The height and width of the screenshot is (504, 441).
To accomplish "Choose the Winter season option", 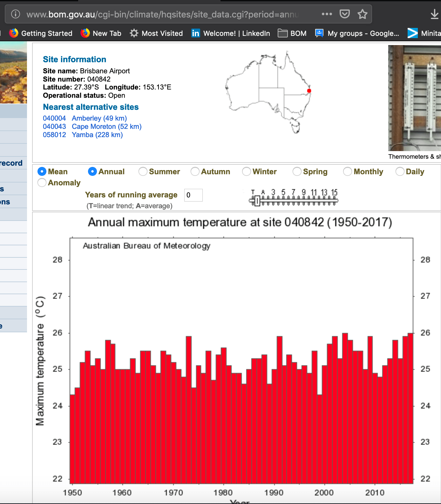I will click(x=247, y=171).
